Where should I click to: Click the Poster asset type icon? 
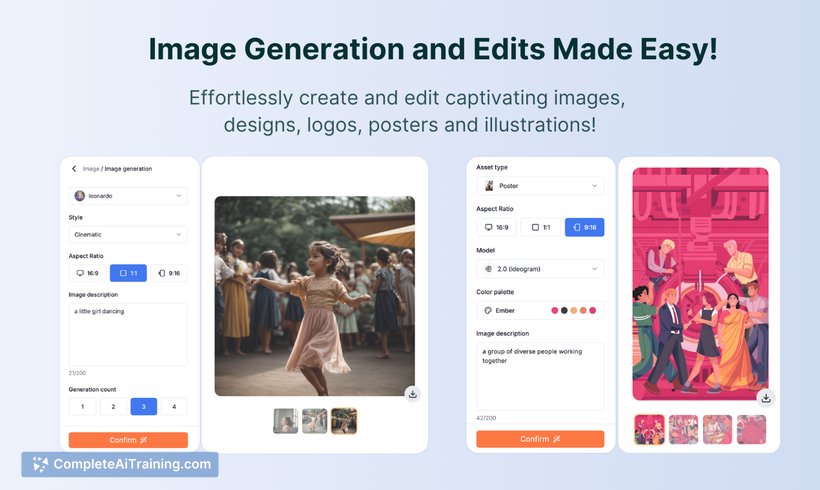click(489, 186)
